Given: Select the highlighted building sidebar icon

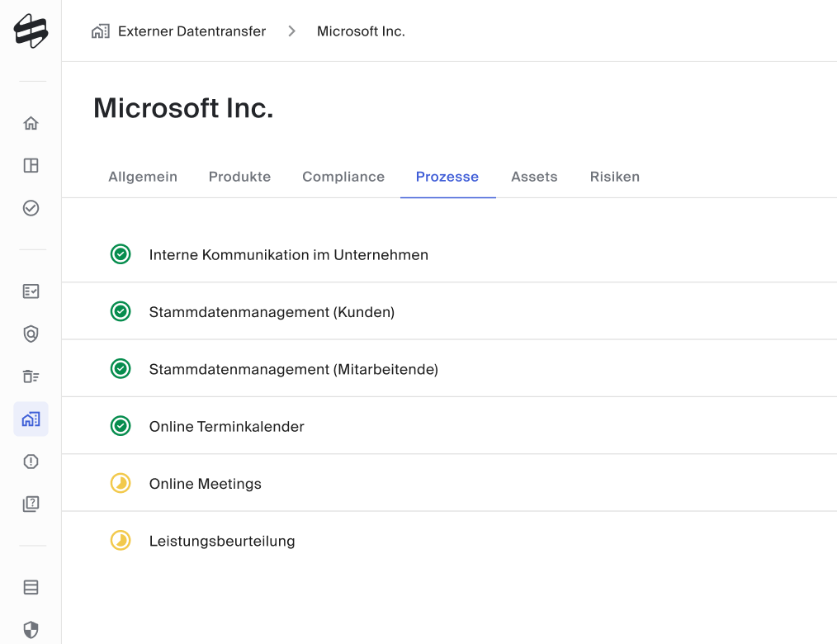Looking at the screenshot, I should [31, 419].
